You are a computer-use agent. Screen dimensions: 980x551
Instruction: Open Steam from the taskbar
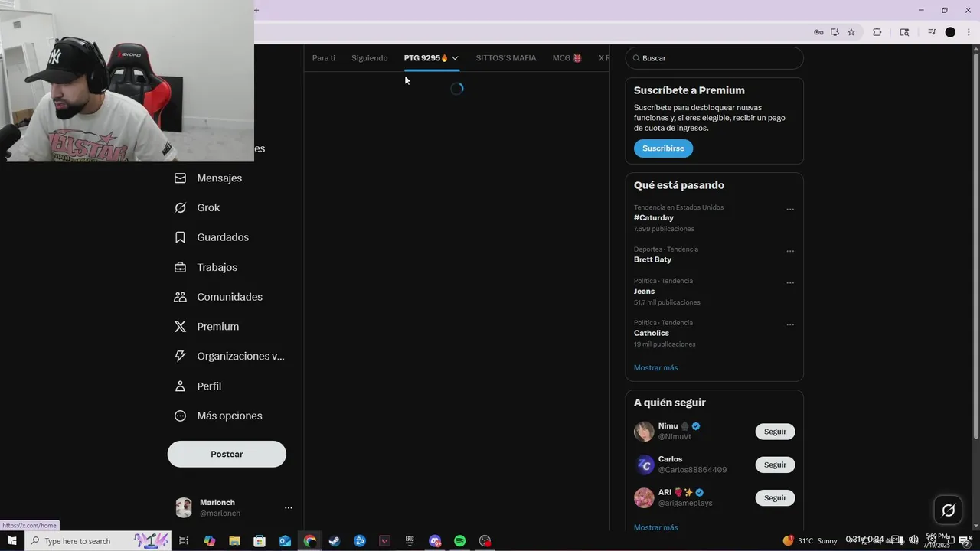pos(335,541)
